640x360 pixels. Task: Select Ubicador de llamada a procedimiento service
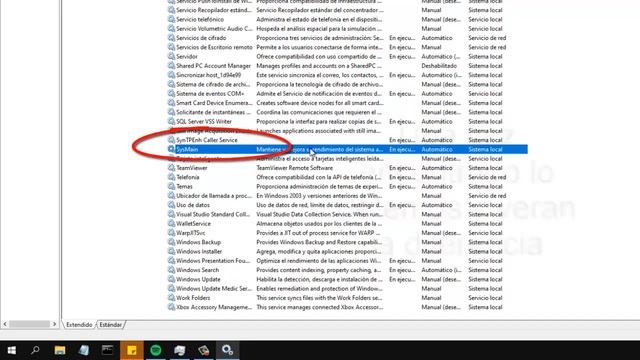[214, 196]
